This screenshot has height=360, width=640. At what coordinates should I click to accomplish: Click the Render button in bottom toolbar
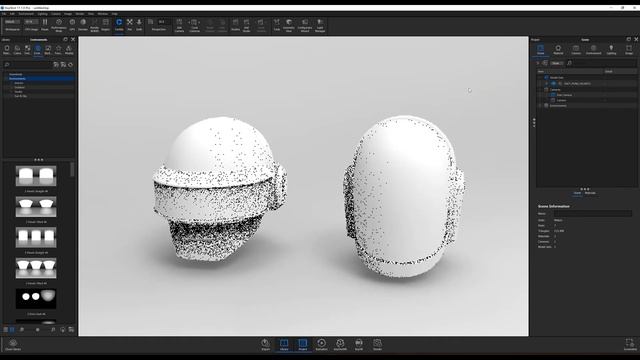[378, 344]
